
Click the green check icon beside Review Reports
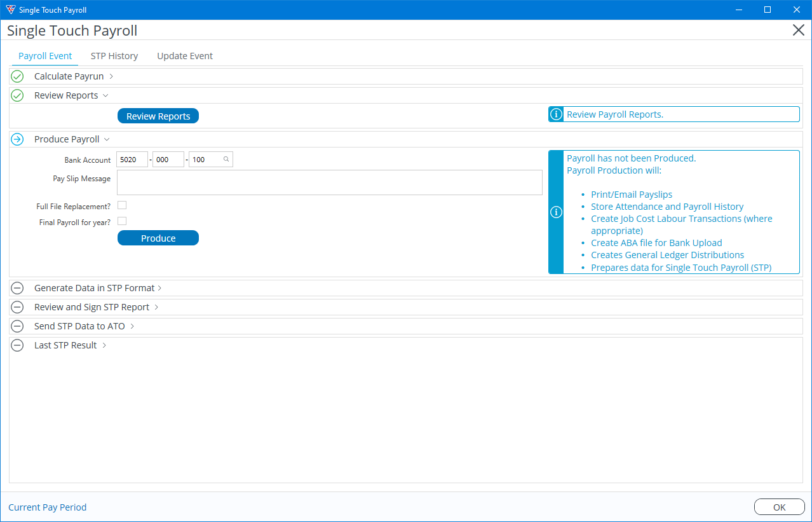click(x=17, y=95)
